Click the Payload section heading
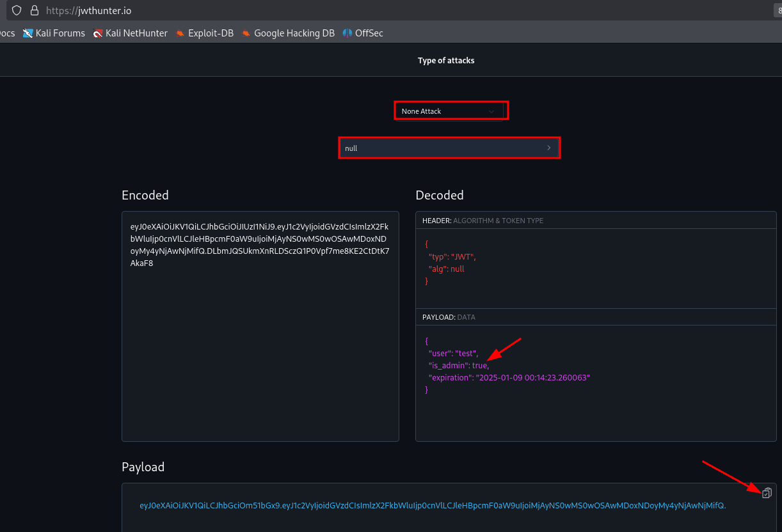The width and height of the screenshot is (782, 532). coord(143,467)
